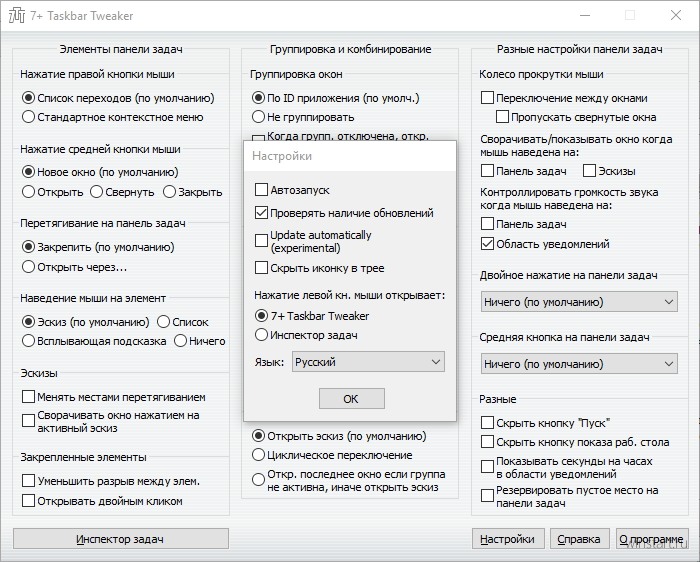Open the Справка button

(x=578, y=539)
